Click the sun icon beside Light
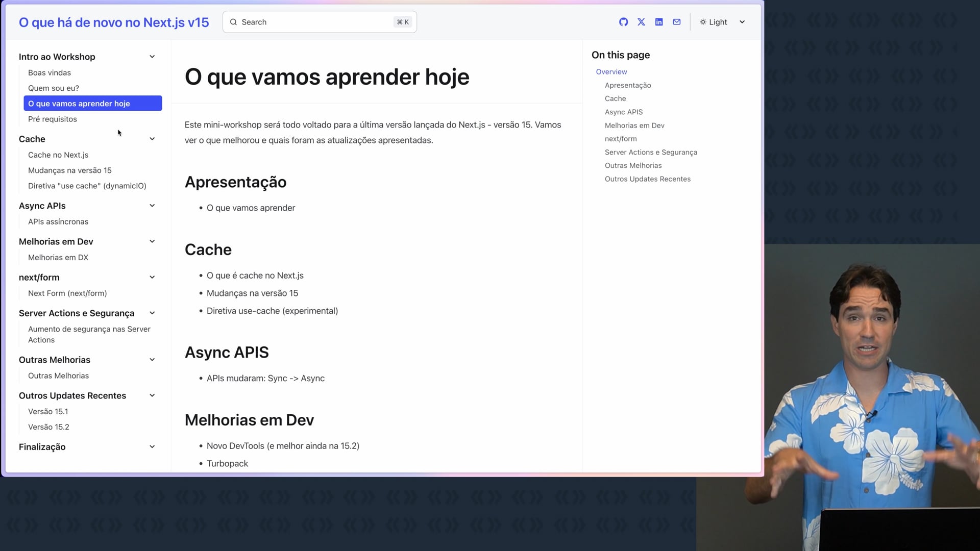The height and width of the screenshot is (551, 980). pyautogui.click(x=703, y=22)
